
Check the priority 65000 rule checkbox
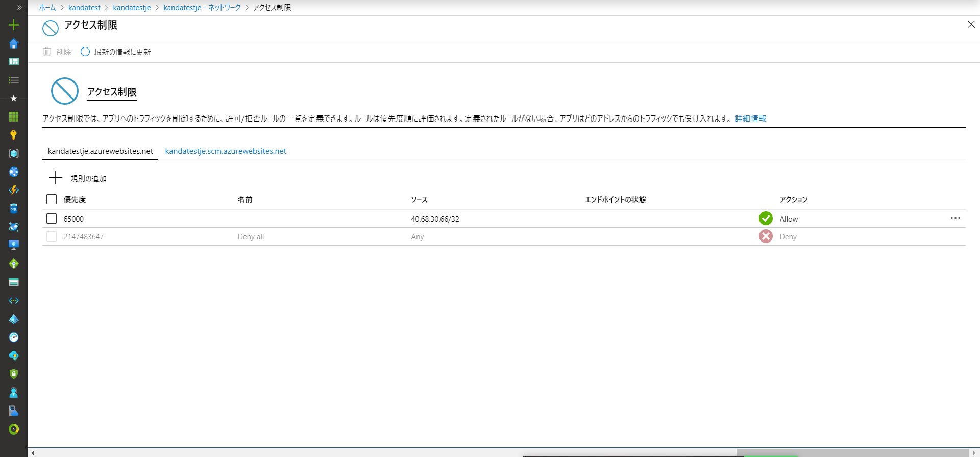coord(52,219)
